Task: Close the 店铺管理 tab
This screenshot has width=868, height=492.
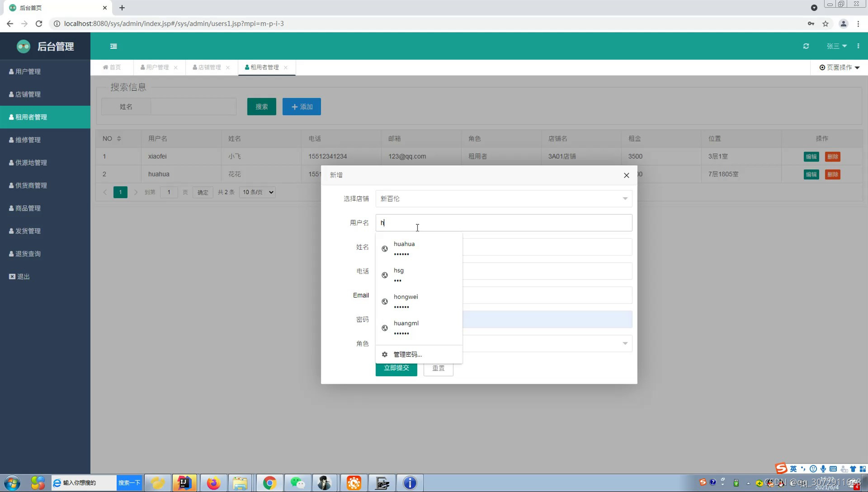Action: (228, 67)
